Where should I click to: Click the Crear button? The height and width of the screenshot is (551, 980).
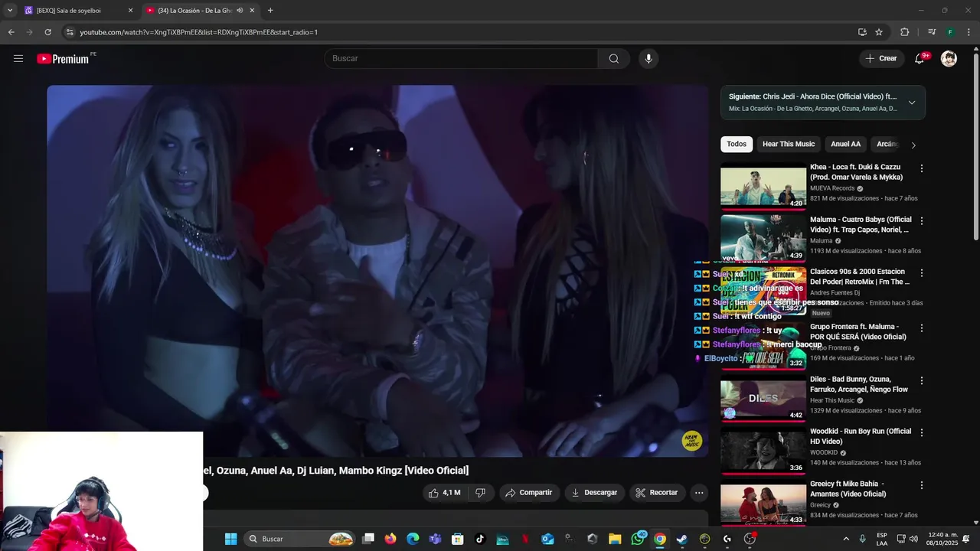[881, 58]
